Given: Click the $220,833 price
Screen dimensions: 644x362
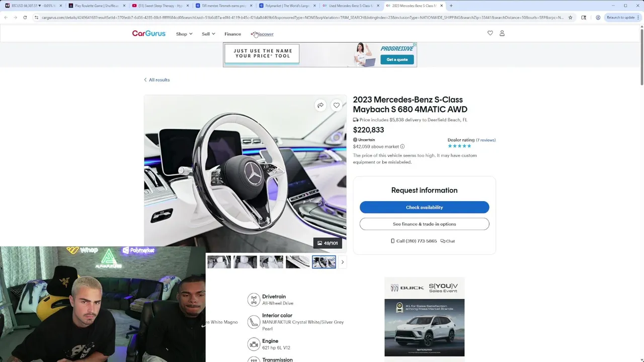Looking at the screenshot, I should click(x=368, y=130).
